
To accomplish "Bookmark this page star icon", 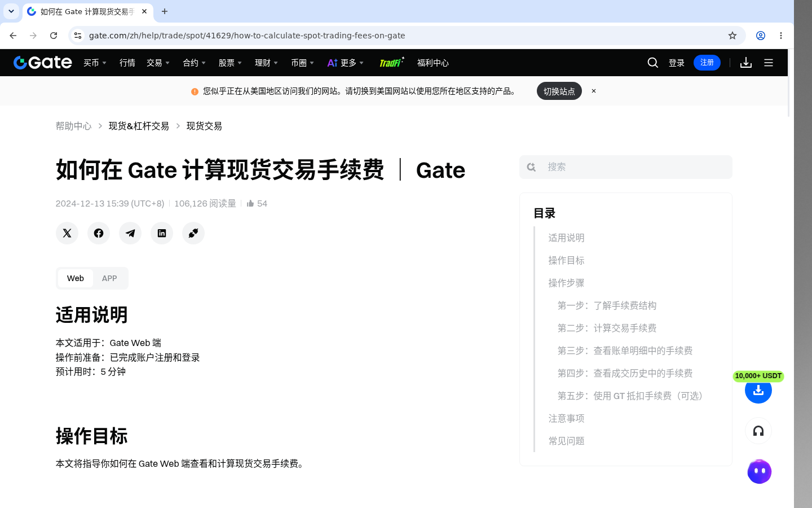I will [x=732, y=36].
